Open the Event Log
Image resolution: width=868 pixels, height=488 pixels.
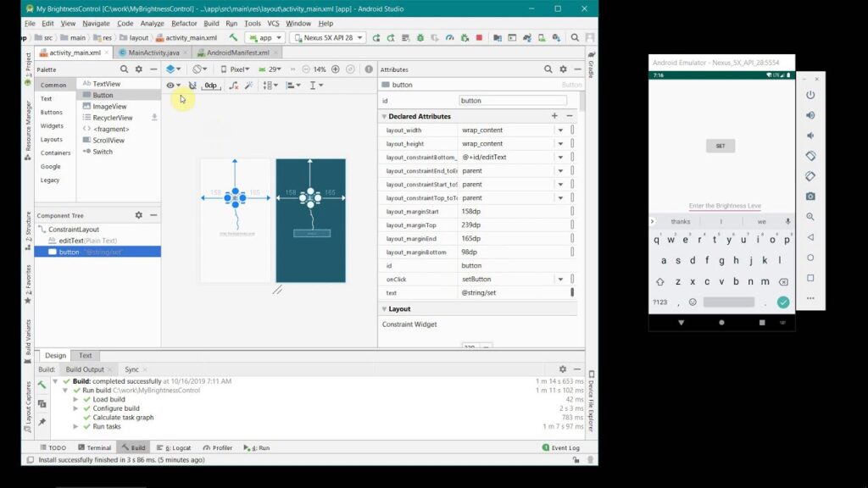561,447
